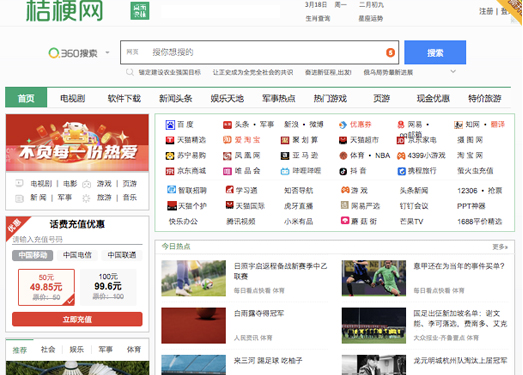
Task: Select the 军事热点 navigation tab
Action: [x=279, y=98]
